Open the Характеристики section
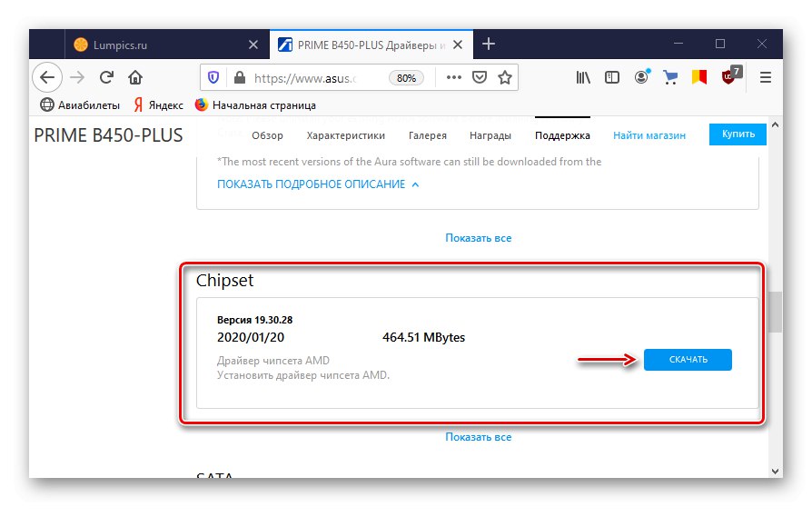Screen dimensions: 812x517 coord(345,135)
